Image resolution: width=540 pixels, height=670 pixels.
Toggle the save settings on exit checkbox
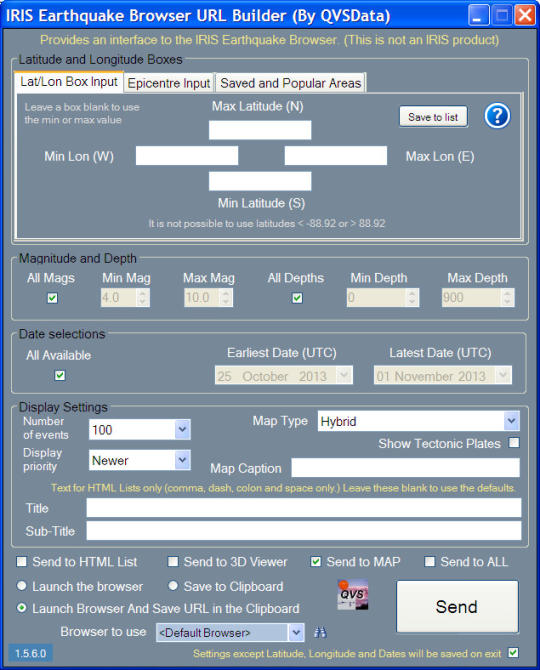(x=514, y=653)
